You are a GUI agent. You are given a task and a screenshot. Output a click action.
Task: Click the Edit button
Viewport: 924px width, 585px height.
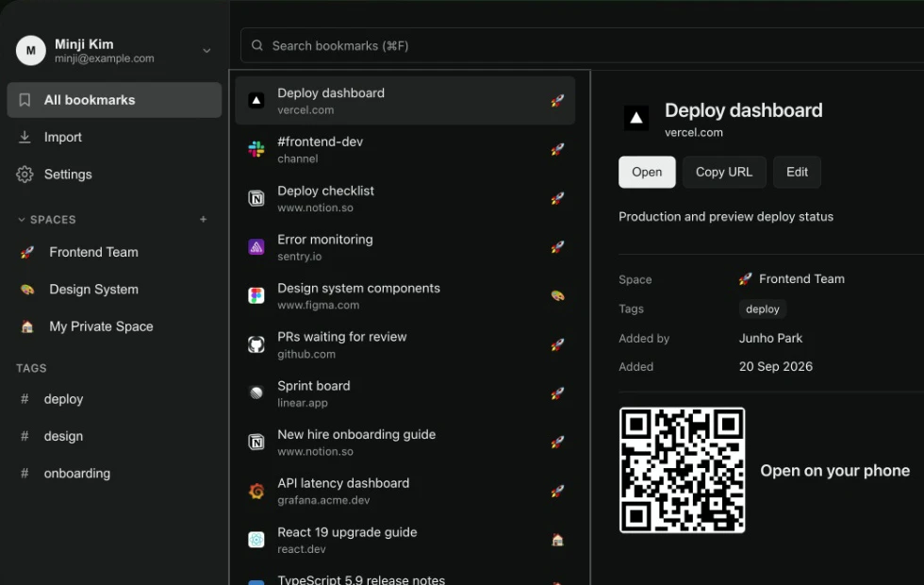(x=797, y=172)
